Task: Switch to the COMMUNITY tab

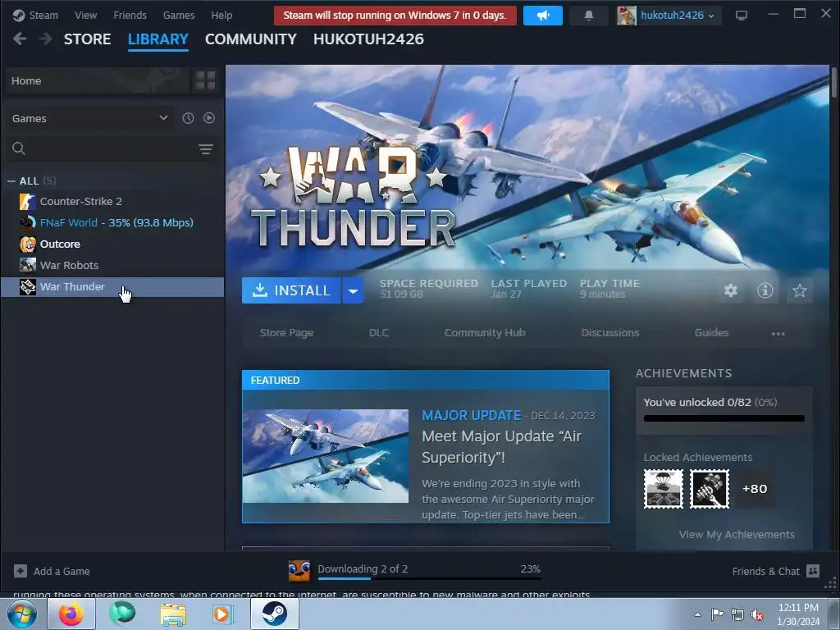Action: [251, 39]
